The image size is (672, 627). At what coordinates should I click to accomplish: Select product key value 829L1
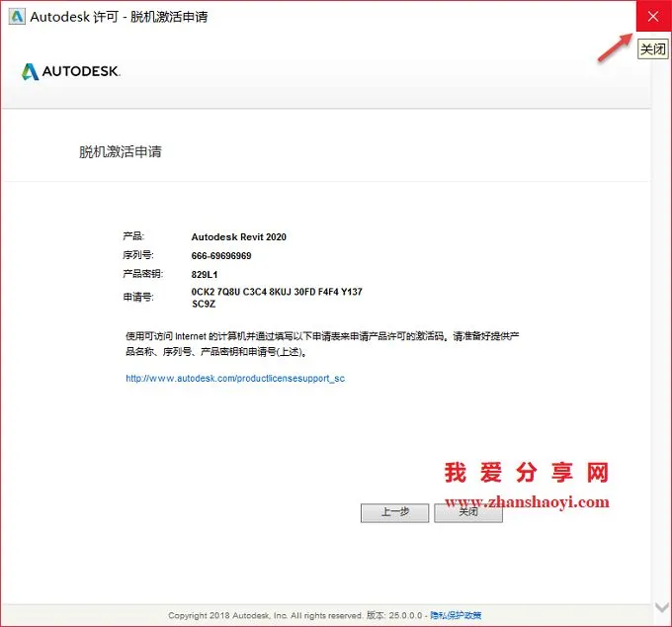205,275
